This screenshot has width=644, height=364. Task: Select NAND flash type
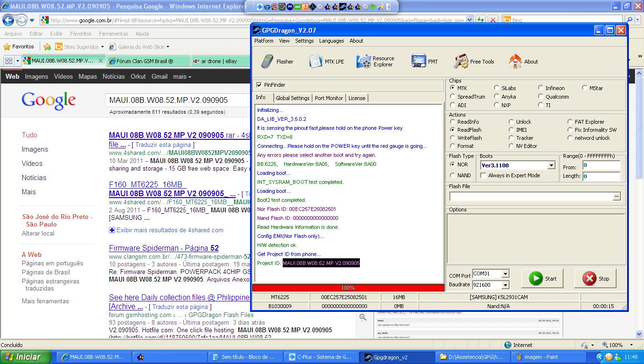coord(452,175)
